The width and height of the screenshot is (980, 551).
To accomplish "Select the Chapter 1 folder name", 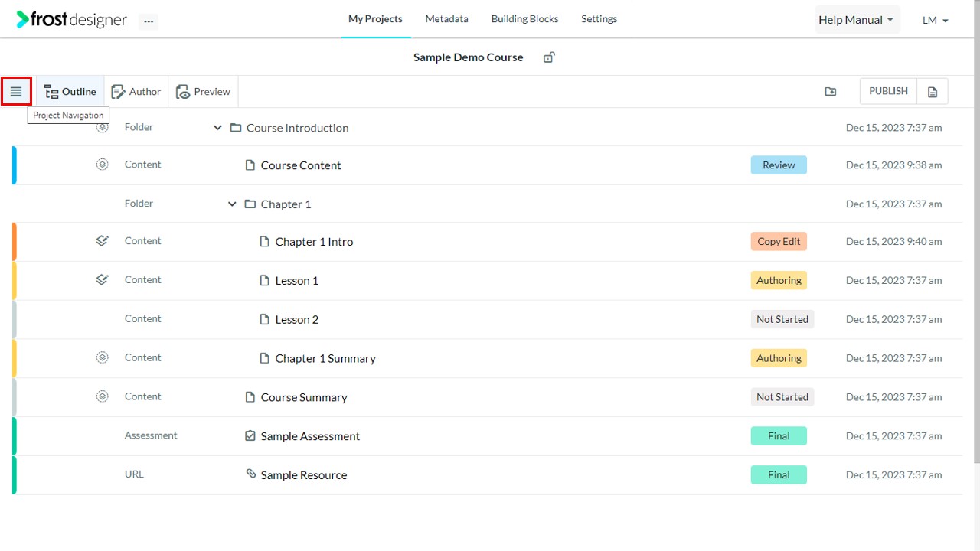I will 286,204.
